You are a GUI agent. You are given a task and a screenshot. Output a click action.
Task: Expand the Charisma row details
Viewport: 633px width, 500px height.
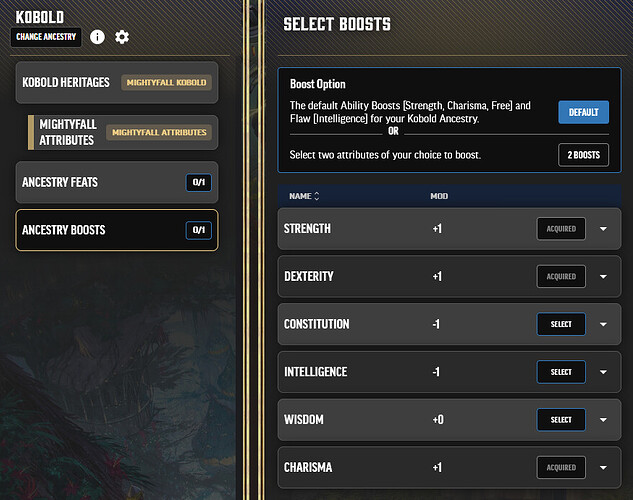point(603,467)
